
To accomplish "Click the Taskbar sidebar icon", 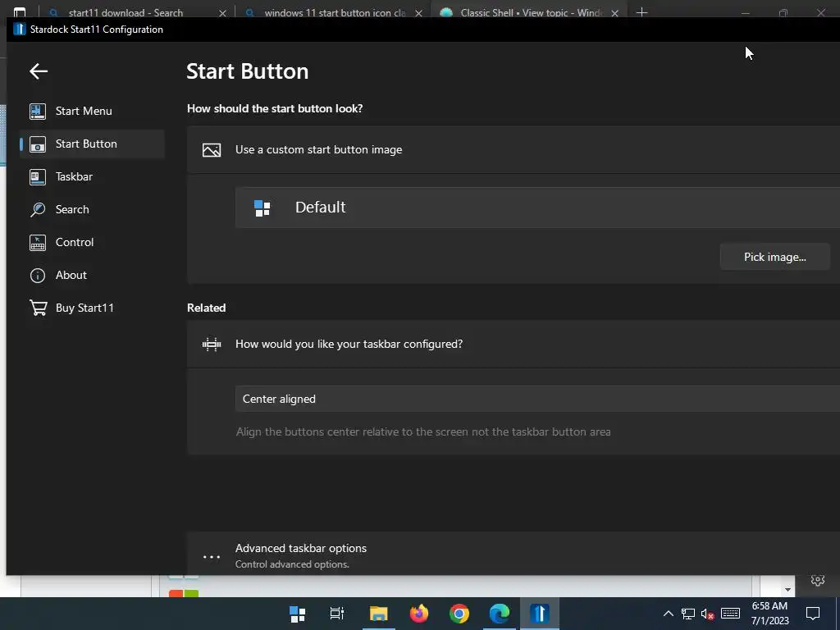I will [38, 177].
